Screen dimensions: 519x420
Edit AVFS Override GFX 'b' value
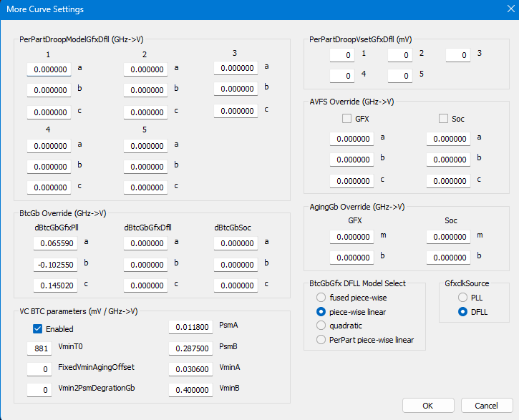click(352, 160)
